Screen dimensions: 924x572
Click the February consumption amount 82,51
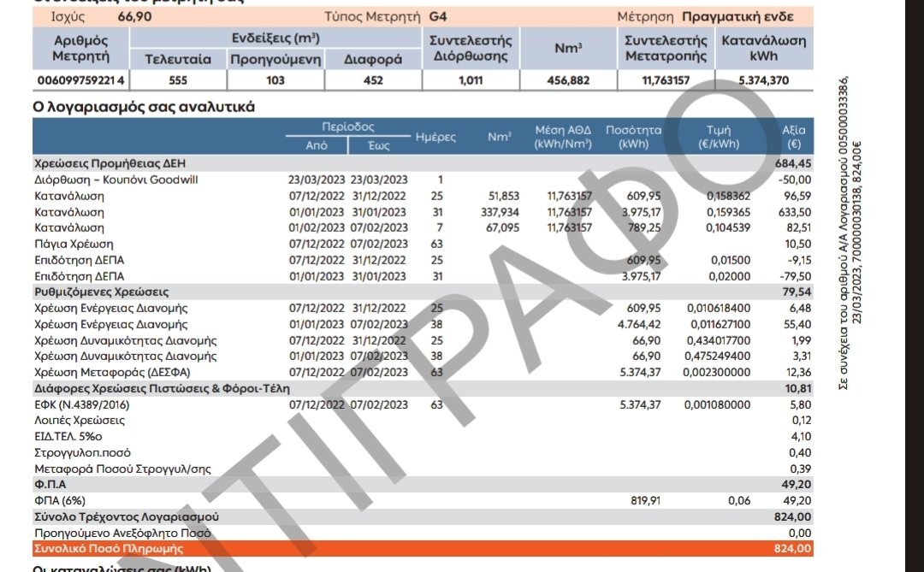(x=798, y=227)
